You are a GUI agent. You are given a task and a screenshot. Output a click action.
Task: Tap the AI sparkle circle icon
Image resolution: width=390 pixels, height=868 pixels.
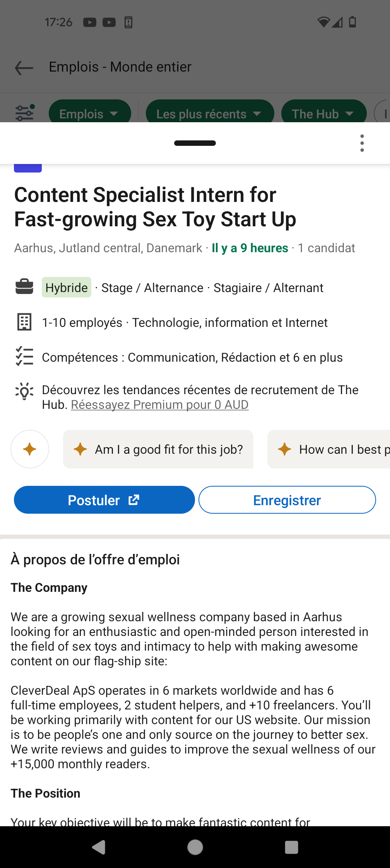tap(30, 449)
